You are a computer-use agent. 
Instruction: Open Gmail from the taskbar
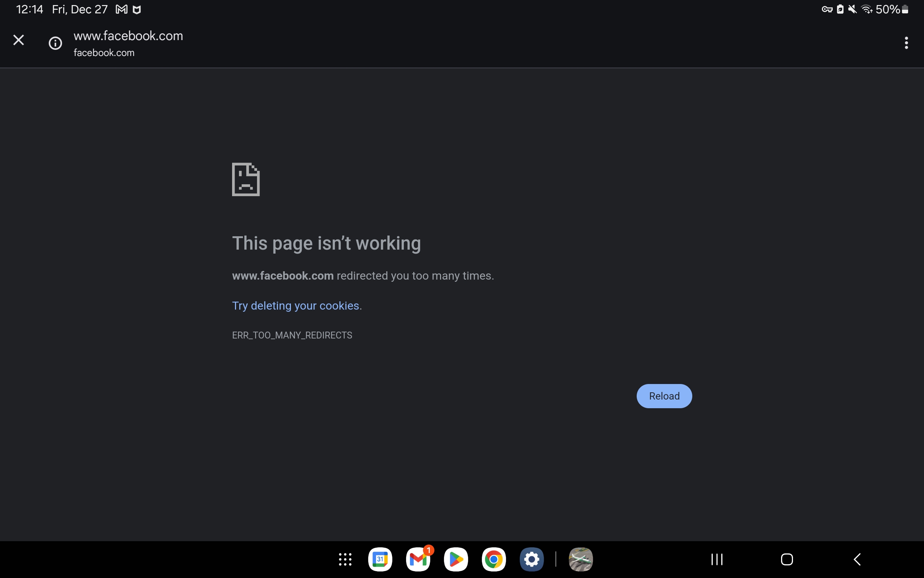point(418,559)
